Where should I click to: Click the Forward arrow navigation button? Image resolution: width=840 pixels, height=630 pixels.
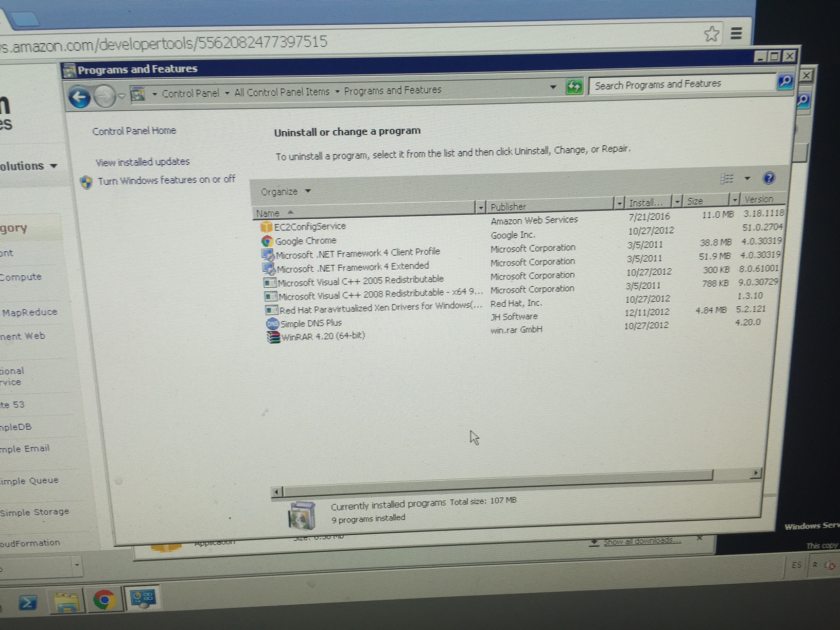pyautogui.click(x=105, y=96)
